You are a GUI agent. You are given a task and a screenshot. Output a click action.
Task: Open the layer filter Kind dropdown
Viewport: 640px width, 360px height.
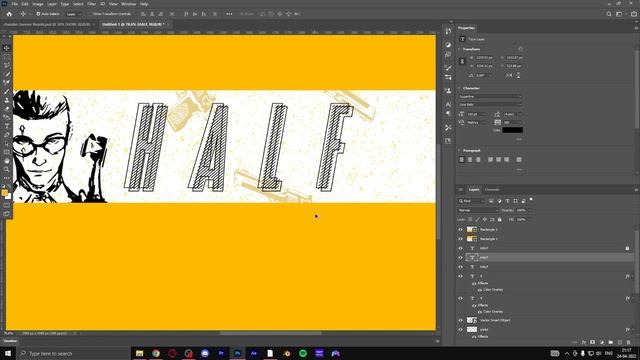click(x=471, y=201)
